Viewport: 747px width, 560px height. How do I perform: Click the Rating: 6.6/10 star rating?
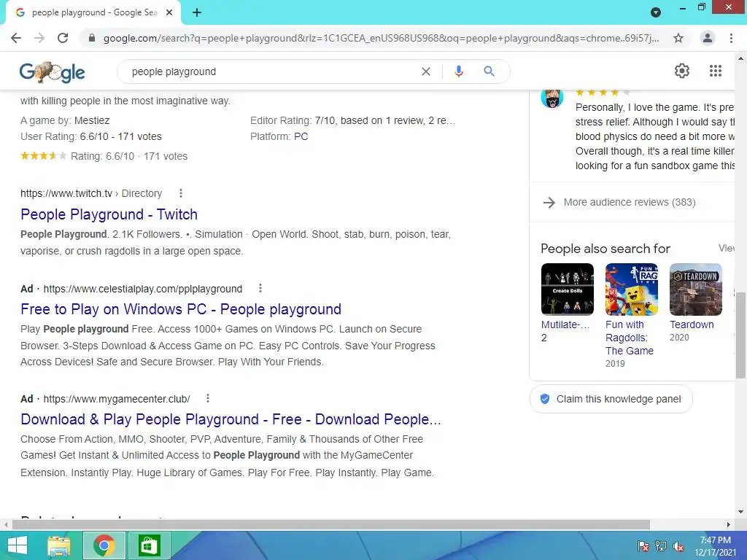click(104, 156)
